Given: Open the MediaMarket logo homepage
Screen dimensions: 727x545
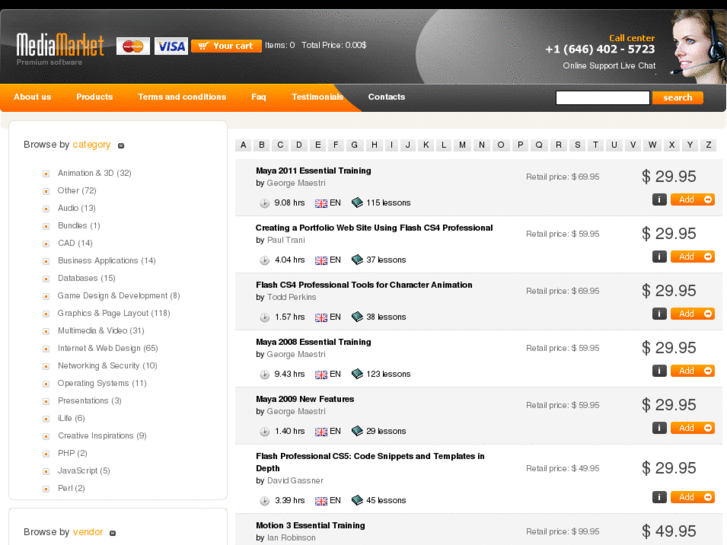Looking at the screenshot, I should pyautogui.click(x=60, y=48).
